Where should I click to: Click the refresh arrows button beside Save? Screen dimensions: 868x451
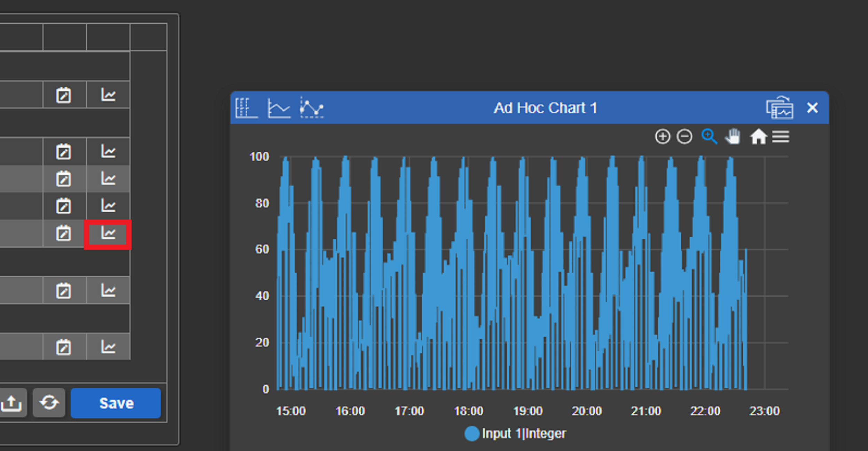point(49,403)
